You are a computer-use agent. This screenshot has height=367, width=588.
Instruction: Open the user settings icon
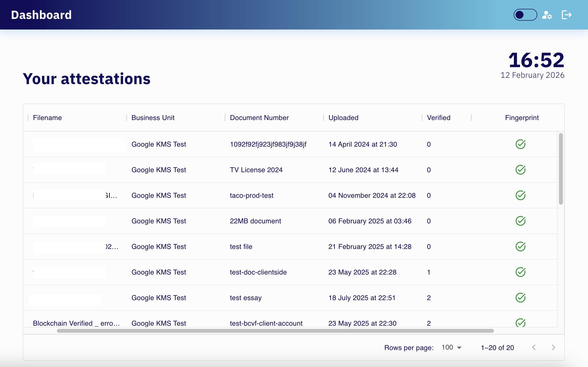coord(547,15)
